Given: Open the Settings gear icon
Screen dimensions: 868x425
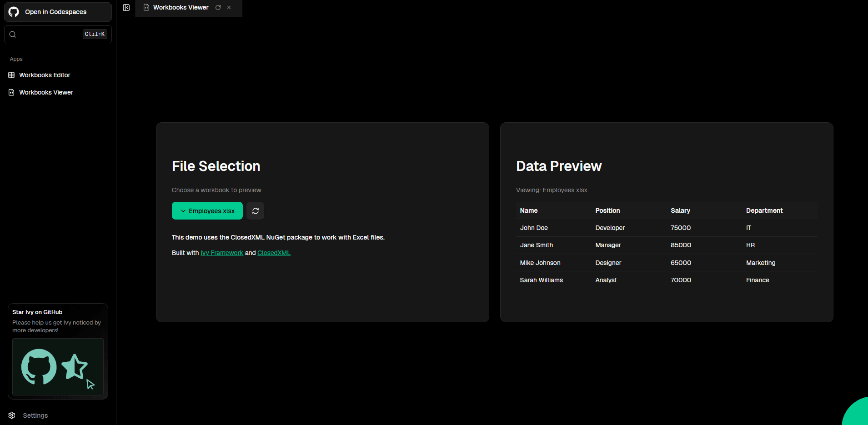Looking at the screenshot, I should coord(12,415).
